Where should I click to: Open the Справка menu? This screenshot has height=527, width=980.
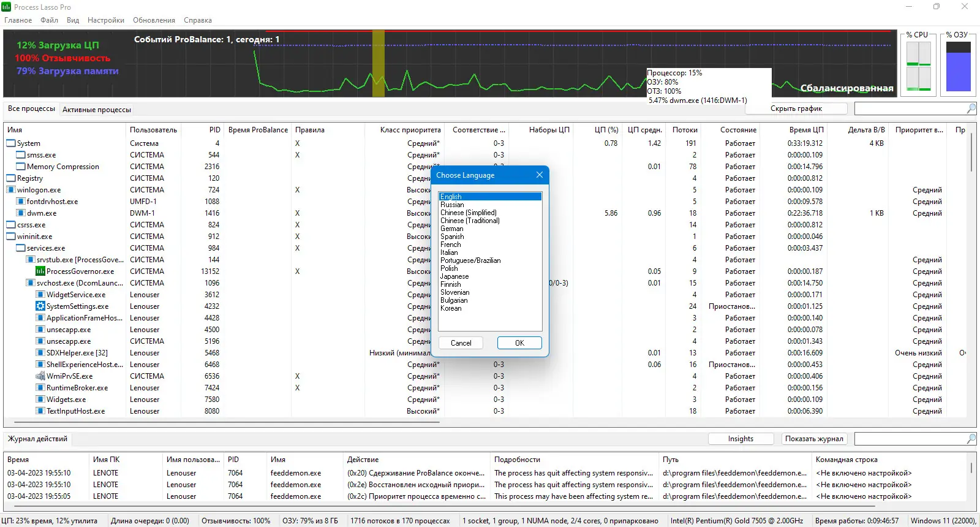click(x=197, y=20)
